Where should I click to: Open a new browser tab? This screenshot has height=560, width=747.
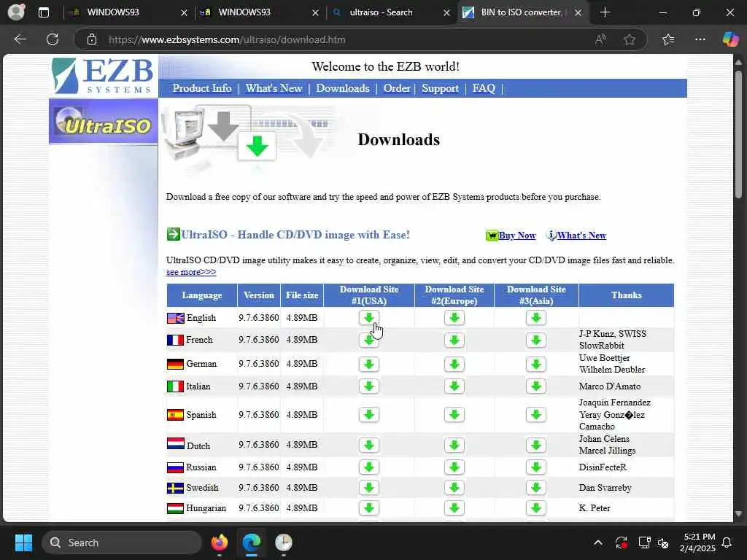tap(605, 12)
